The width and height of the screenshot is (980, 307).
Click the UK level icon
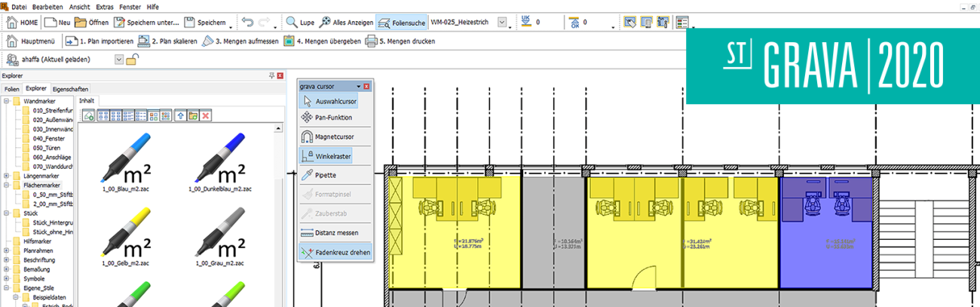pyautogui.click(x=525, y=23)
